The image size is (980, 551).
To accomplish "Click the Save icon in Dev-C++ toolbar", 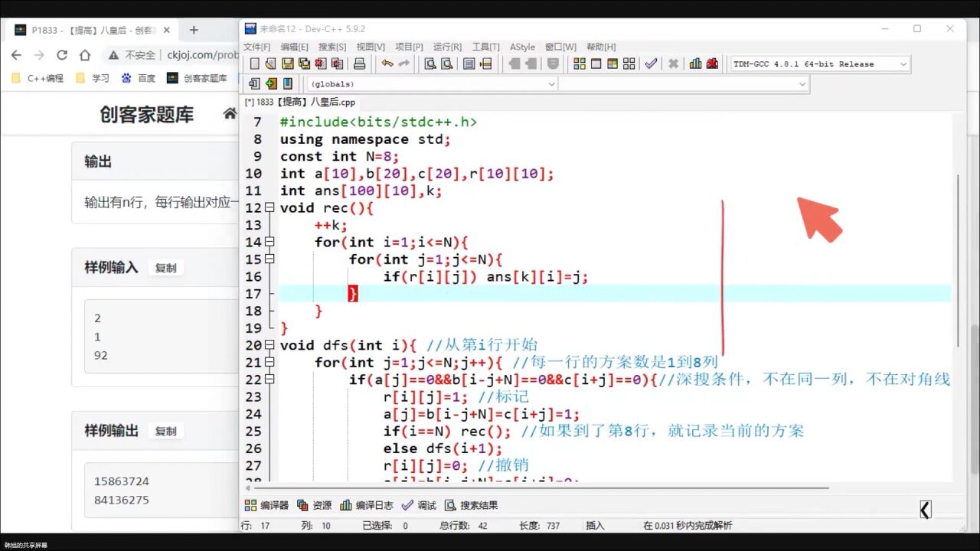I will [x=287, y=64].
